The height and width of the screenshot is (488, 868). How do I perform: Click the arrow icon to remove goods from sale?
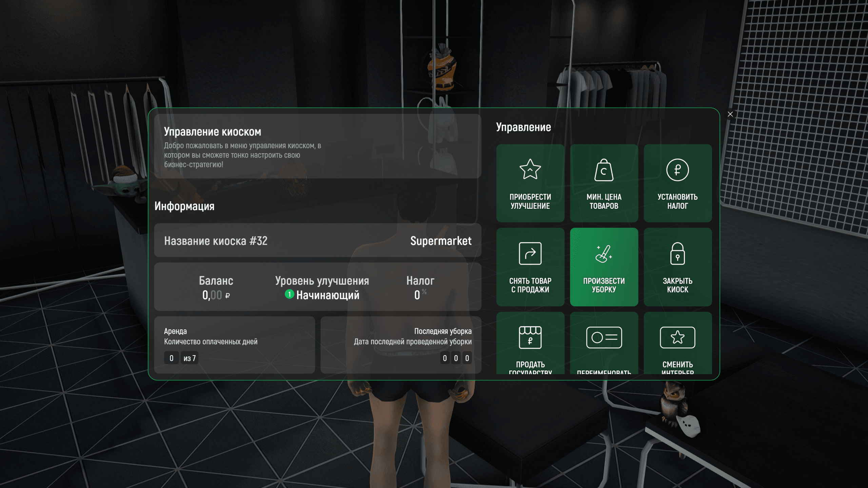530,253
